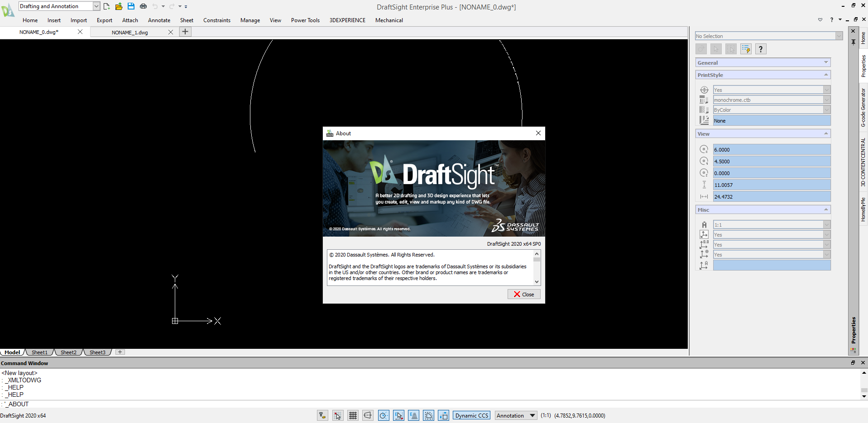The image size is (868, 423).
Task: Click the center X icon beside 6.0000
Action: 704,149
